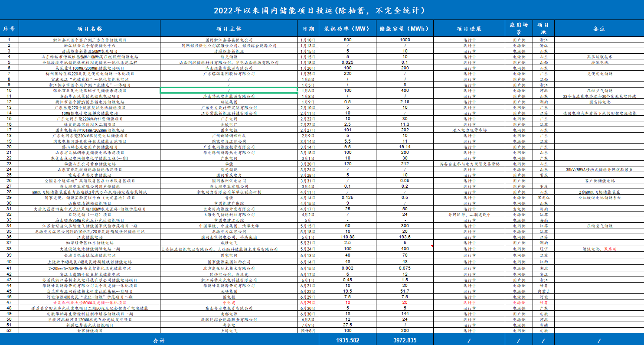Select cell 威胜电气
This screenshot has width=644, height=345.
pyautogui.click(x=229, y=243)
